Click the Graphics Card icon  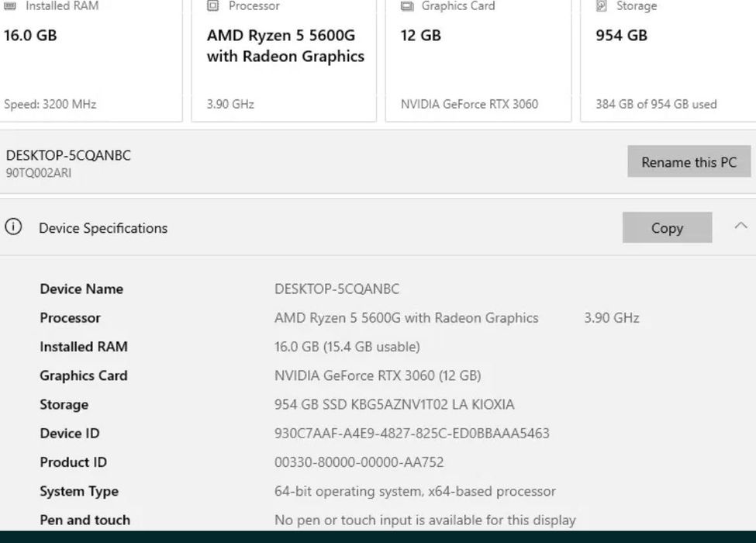(x=407, y=6)
